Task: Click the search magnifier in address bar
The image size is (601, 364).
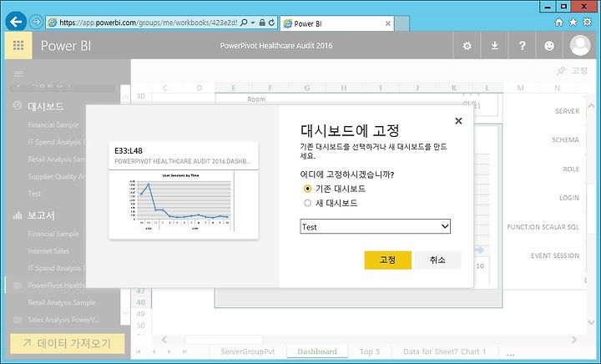Action: click(x=244, y=23)
